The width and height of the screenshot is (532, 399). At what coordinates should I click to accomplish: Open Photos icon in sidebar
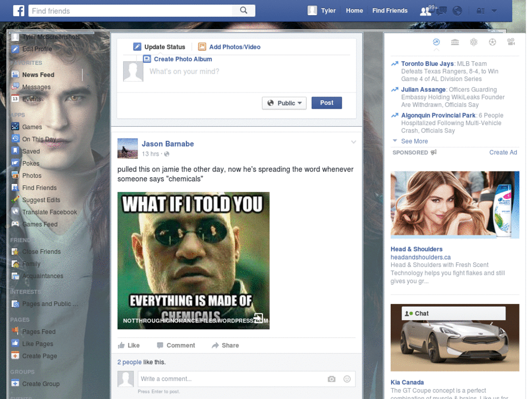click(x=15, y=176)
